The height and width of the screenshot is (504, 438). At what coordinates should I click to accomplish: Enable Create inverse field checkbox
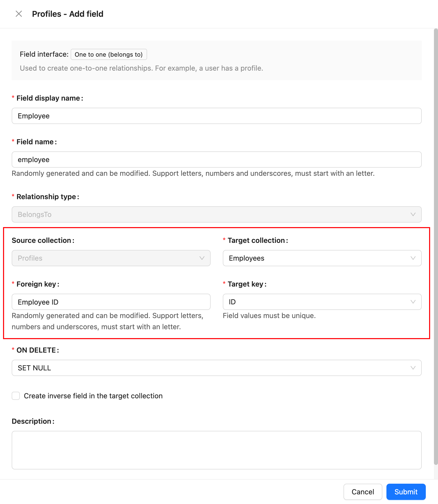click(16, 396)
